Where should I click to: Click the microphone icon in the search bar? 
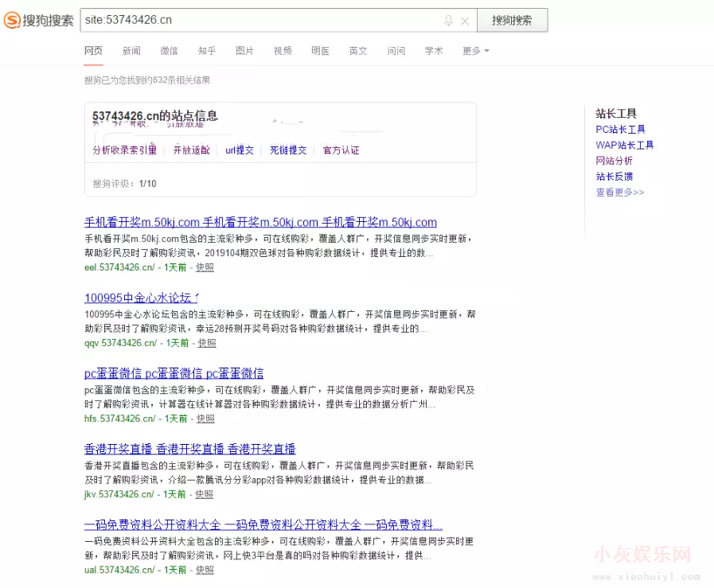[x=448, y=20]
